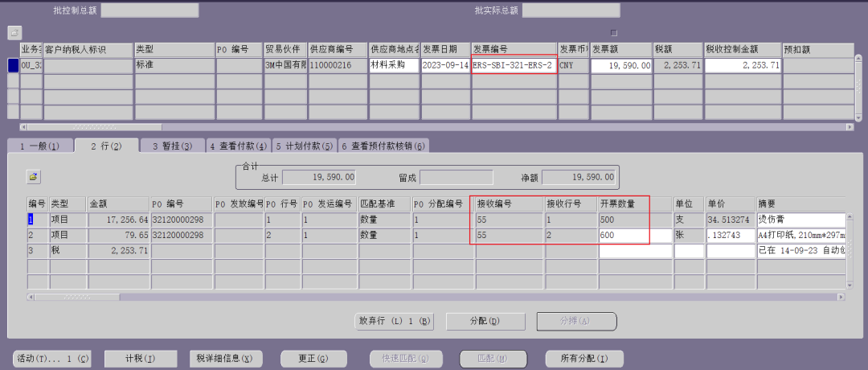Click the invoice grid vertical scrollbar
Image resolution: width=868 pixels, height=370 pixels.
click(x=858, y=87)
